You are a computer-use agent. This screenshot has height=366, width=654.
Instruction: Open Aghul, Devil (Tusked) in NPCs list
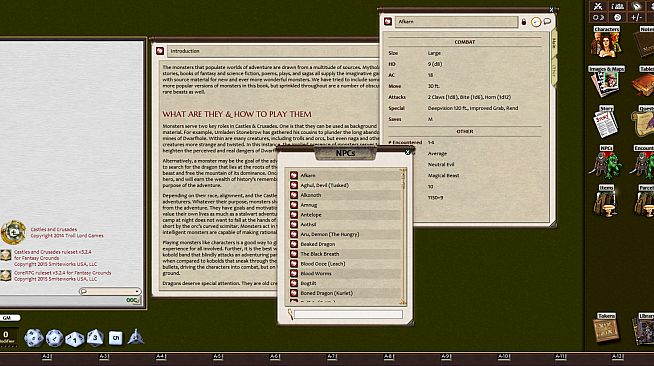[345, 185]
